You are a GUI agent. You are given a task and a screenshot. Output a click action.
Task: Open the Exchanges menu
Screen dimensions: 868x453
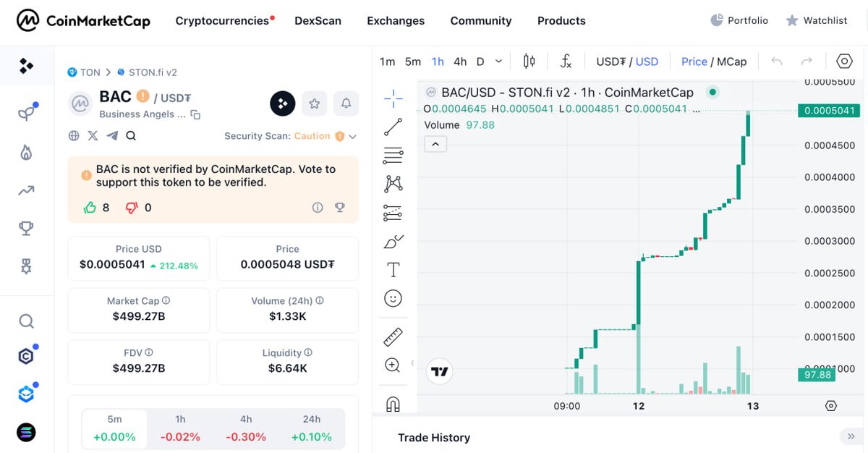click(x=396, y=21)
